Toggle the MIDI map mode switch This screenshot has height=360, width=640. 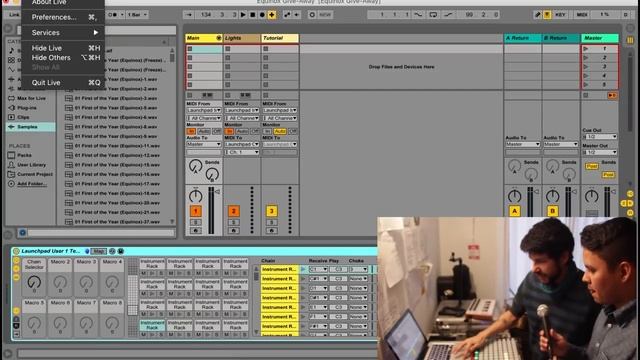pos(582,15)
